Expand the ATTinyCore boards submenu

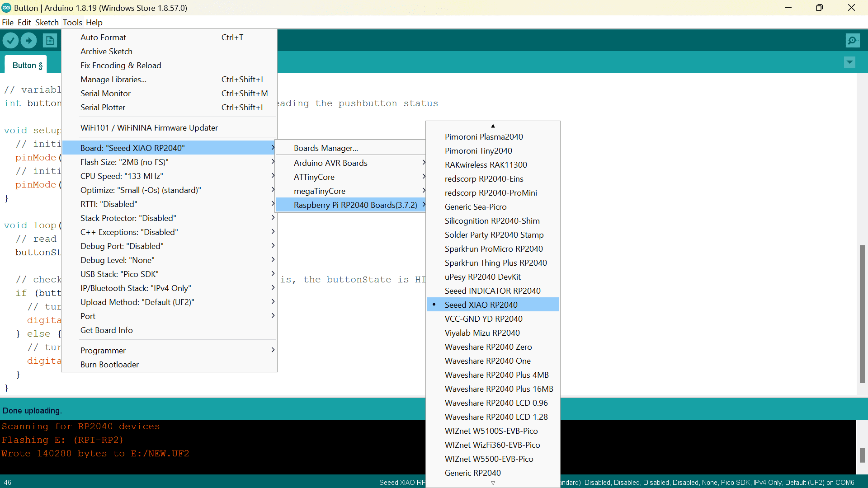(x=351, y=177)
